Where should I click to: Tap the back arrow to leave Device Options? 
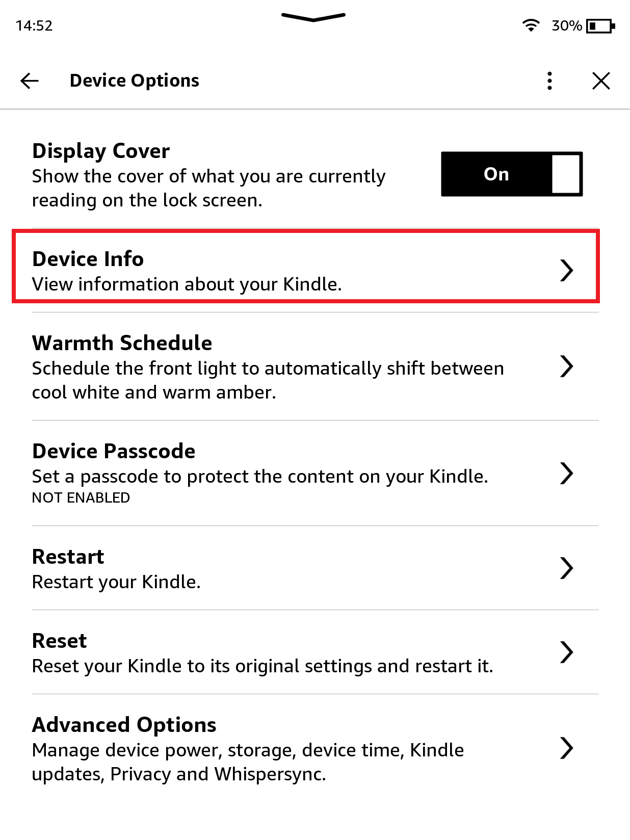click(x=29, y=81)
